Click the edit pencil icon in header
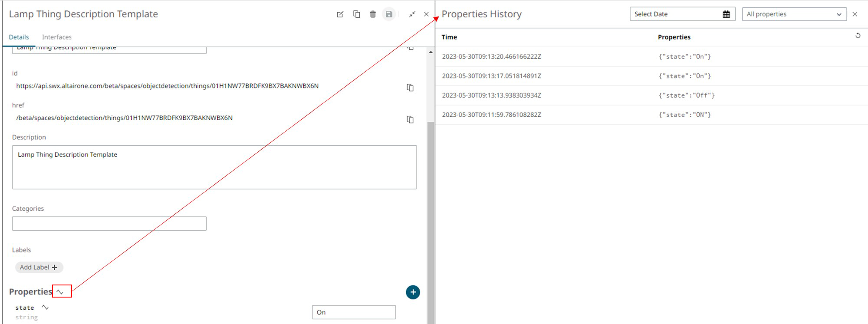 click(x=340, y=14)
